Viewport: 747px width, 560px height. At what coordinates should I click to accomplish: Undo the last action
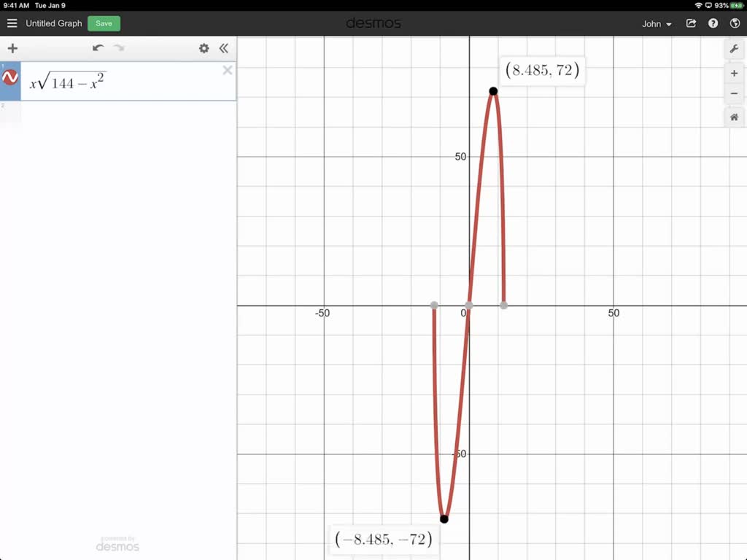[x=98, y=47]
